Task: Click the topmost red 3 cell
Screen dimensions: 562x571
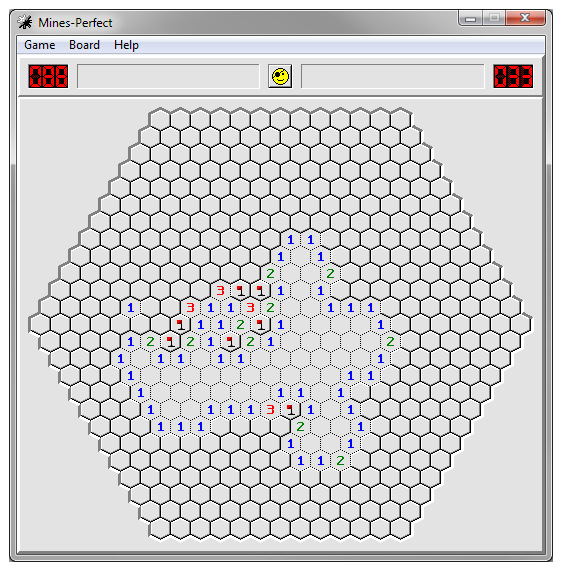Action: pos(220,291)
